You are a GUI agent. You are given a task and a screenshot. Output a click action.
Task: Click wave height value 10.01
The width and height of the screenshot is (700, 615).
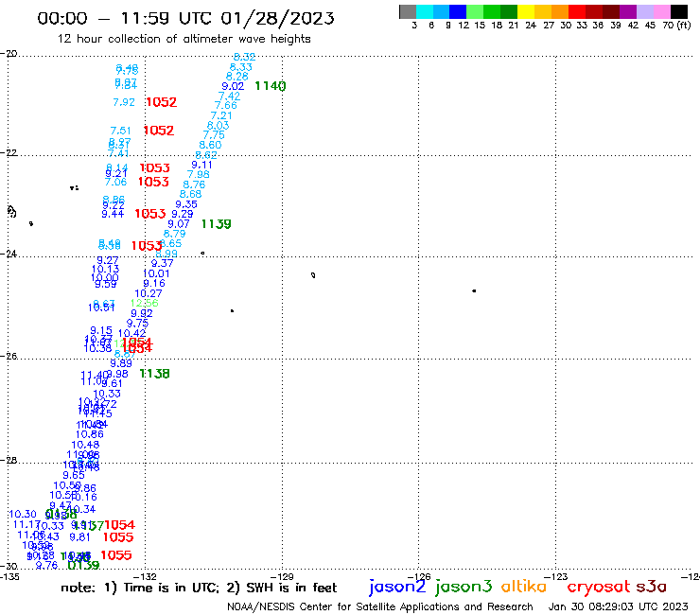tap(156, 273)
